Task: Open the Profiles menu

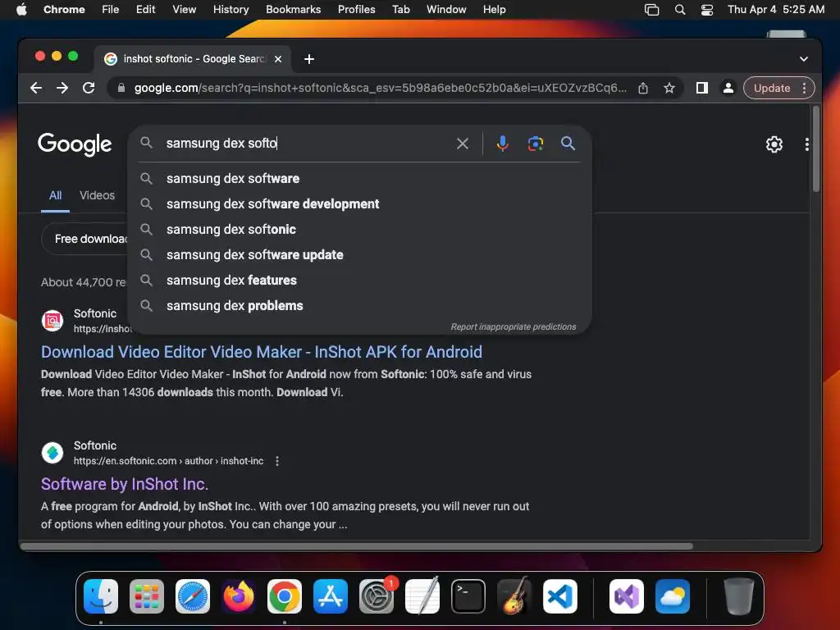Action: [x=356, y=10]
